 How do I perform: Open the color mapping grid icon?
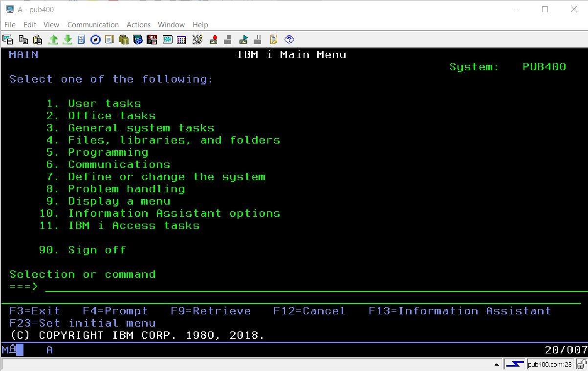(x=181, y=40)
